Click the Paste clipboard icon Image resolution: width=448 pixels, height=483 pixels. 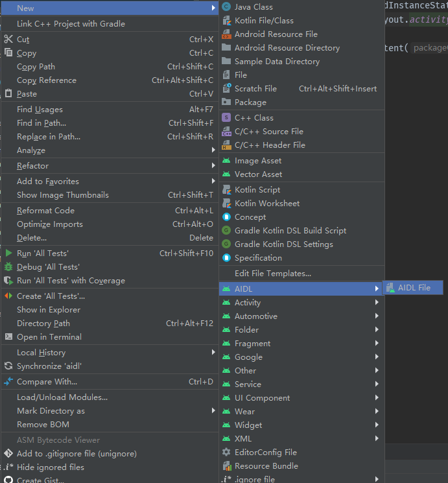click(x=8, y=93)
